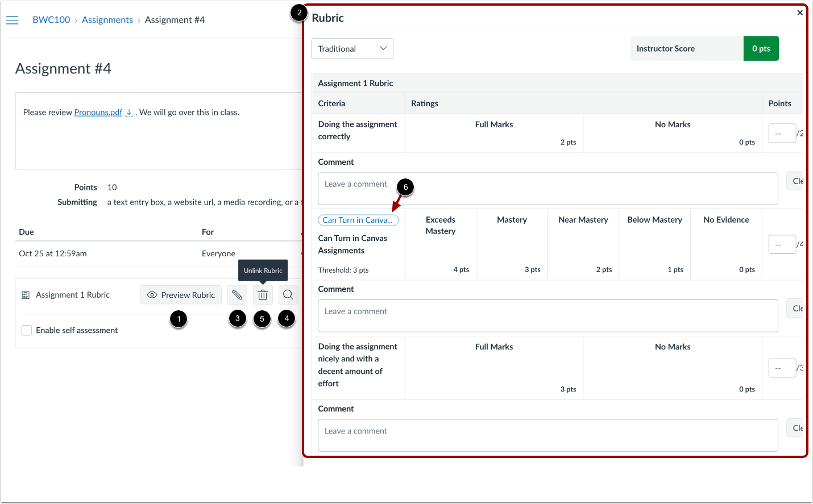The width and height of the screenshot is (813, 504).
Task: Select Full Marks 2 pts rating
Action: (x=494, y=133)
